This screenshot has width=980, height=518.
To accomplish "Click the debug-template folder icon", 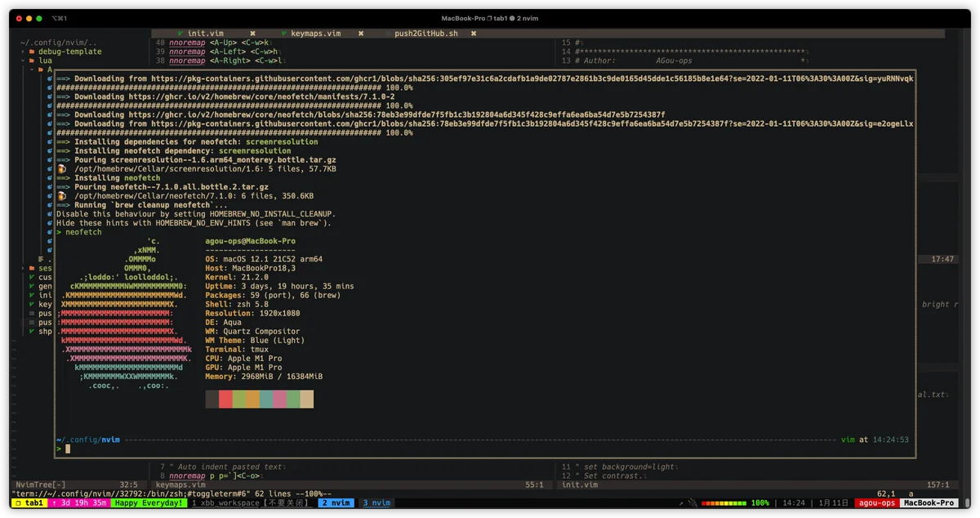I will point(32,51).
